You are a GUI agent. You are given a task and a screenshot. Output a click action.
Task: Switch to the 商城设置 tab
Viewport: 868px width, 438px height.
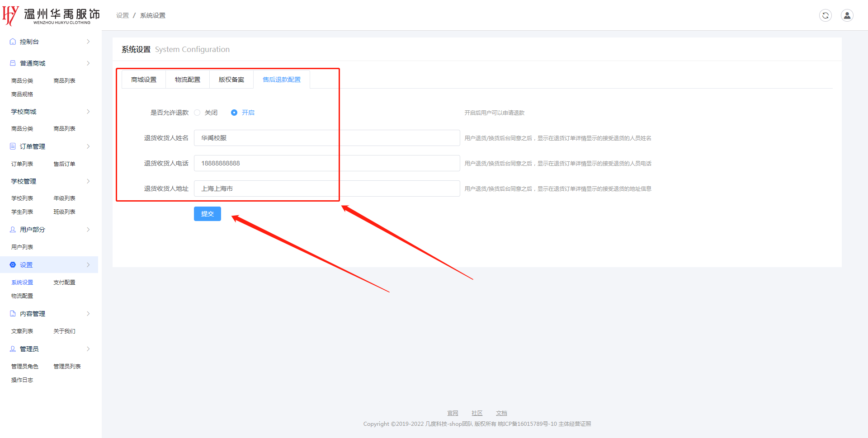pyautogui.click(x=144, y=80)
